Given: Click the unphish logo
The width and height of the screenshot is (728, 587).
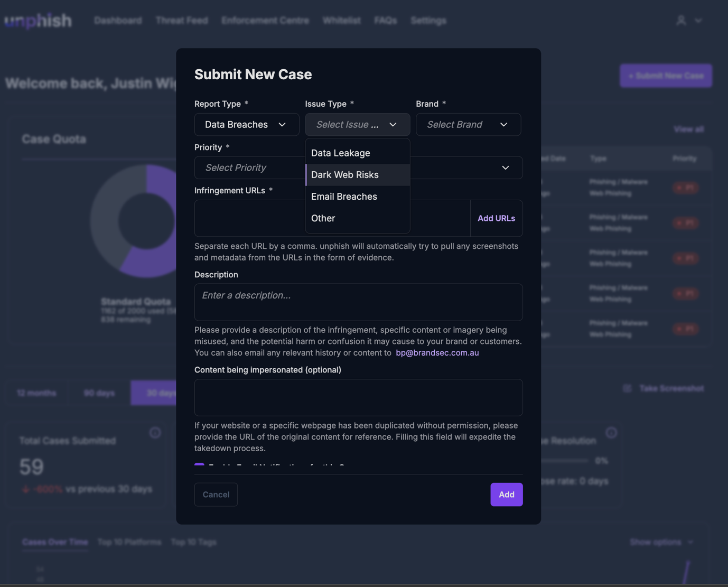Looking at the screenshot, I should 38,21.
